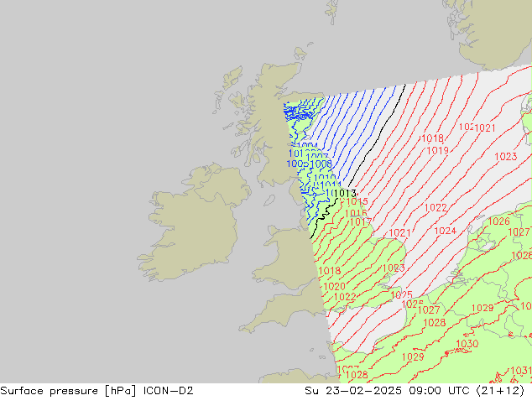Select the red 1031 isobar label
Screen dimensions: 532x411
pyautogui.click(x=521, y=370)
